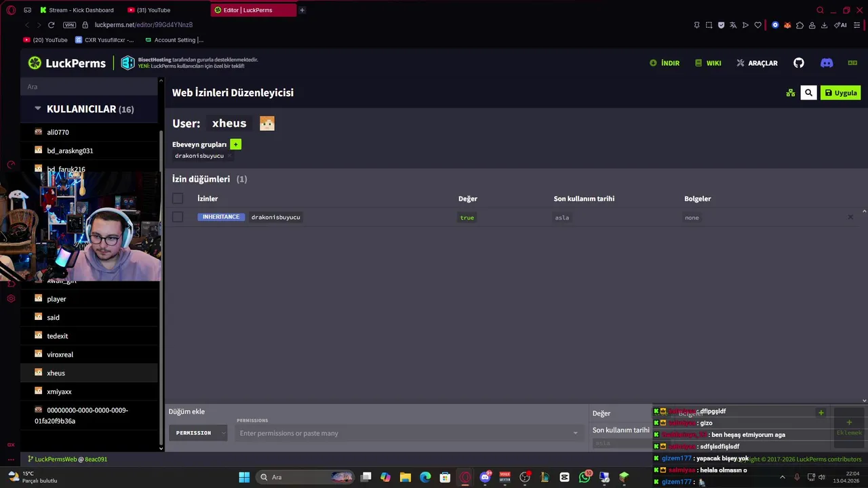This screenshot has height=488, width=868.
Task: Check the drakonisbuyucu inheritance row checkbox
Action: point(178,217)
